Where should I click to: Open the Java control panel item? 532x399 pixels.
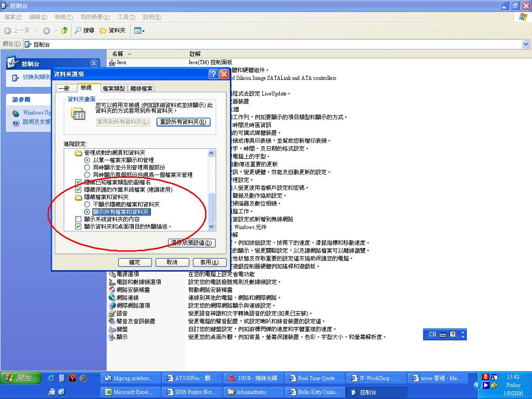point(121,62)
